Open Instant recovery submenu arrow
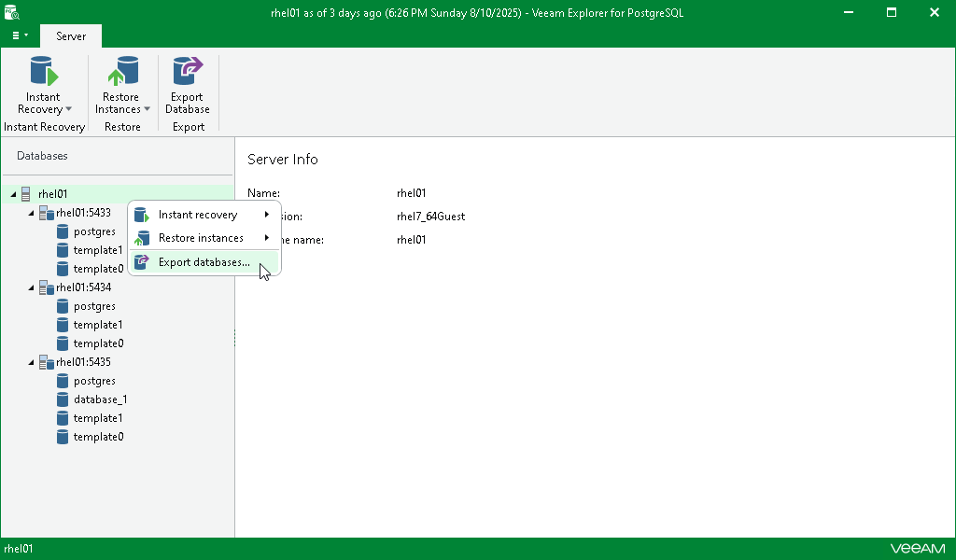 [267, 215]
